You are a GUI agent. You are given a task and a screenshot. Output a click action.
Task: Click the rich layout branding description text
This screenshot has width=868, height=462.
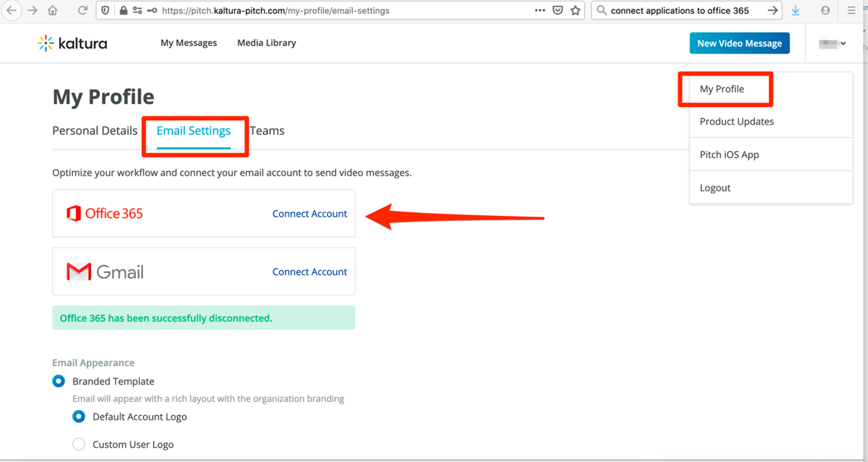point(208,398)
